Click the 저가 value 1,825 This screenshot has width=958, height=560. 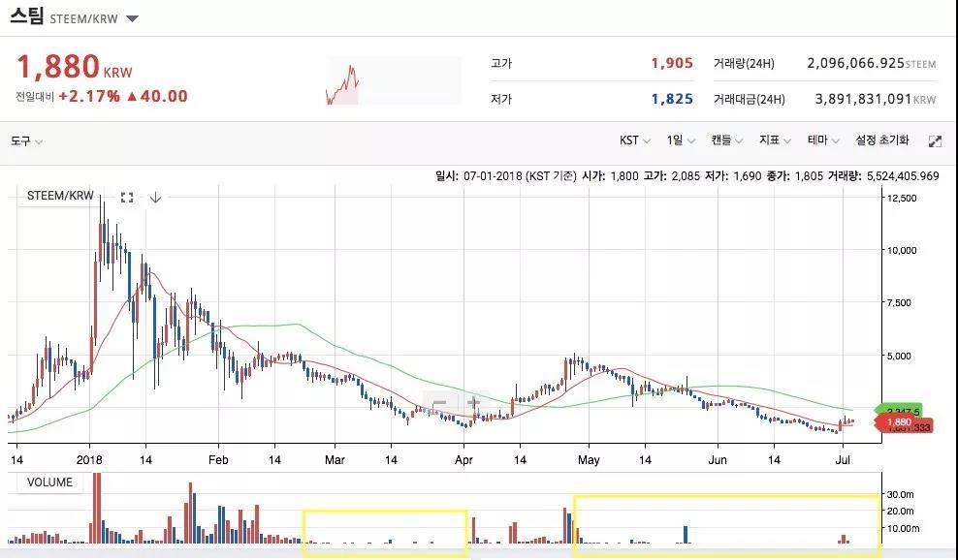671,99
